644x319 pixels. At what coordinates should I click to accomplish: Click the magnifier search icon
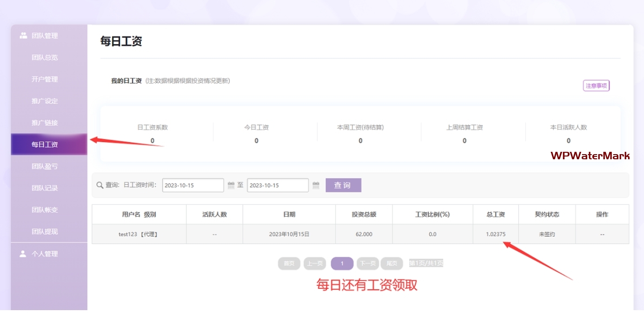coord(100,185)
